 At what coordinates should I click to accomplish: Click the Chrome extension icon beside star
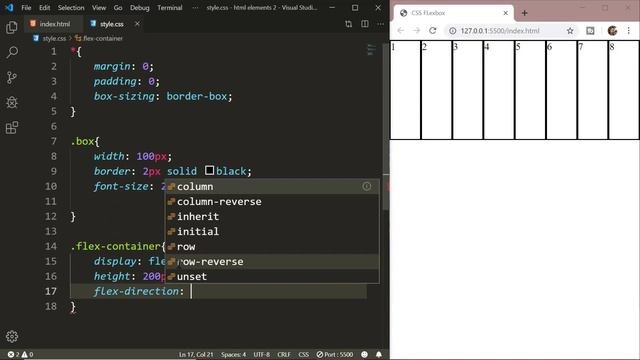590,31
